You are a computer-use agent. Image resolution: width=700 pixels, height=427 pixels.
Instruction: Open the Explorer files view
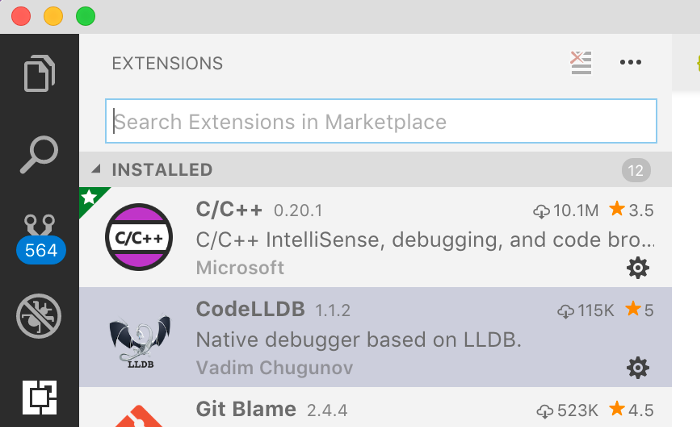click(x=39, y=73)
